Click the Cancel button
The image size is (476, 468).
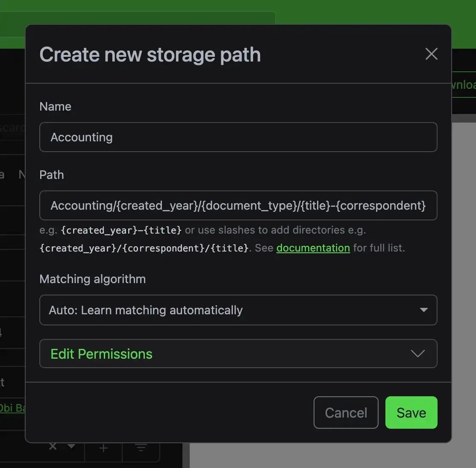pyautogui.click(x=346, y=412)
